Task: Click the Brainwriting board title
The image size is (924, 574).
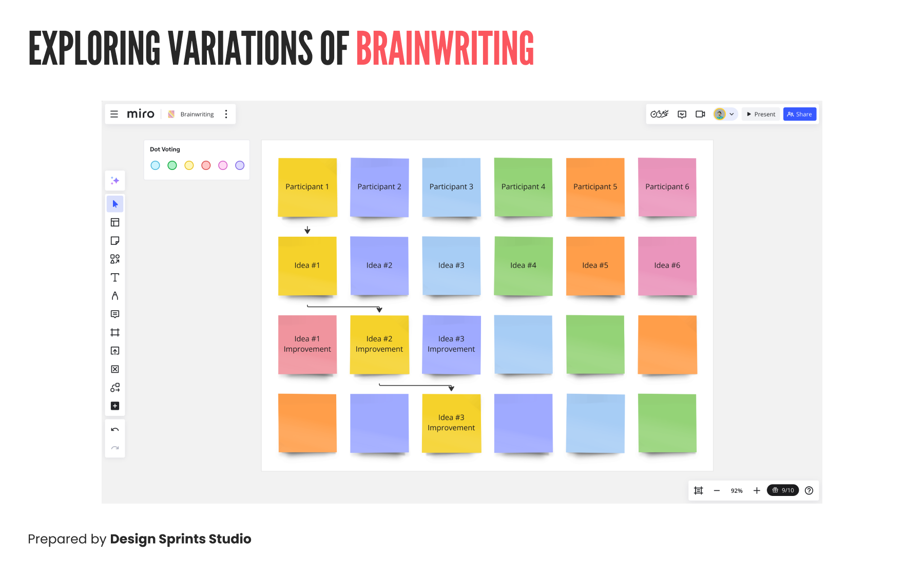Action: pyautogui.click(x=197, y=114)
